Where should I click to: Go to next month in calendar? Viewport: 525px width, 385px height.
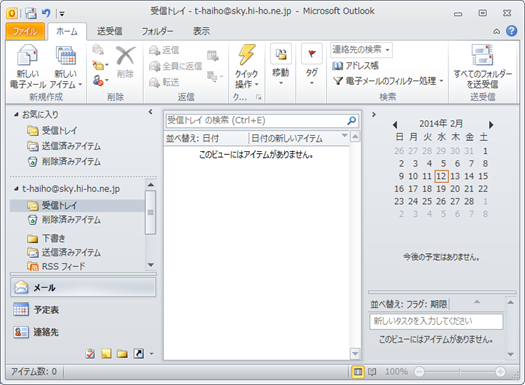491,125
